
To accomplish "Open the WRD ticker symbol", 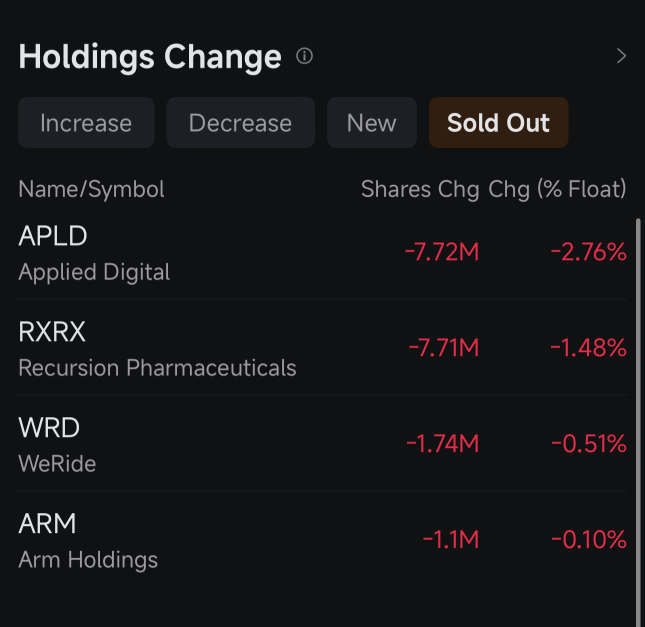I will [49, 428].
